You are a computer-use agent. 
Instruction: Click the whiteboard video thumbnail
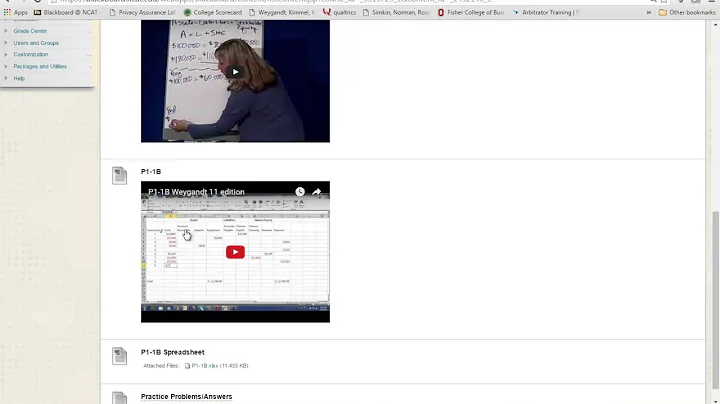(235, 81)
